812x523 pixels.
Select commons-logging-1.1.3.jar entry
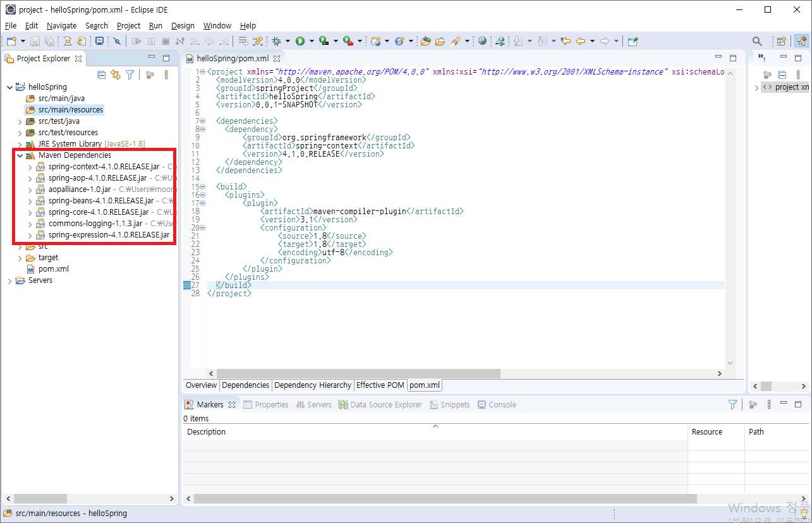click(95, 224)
